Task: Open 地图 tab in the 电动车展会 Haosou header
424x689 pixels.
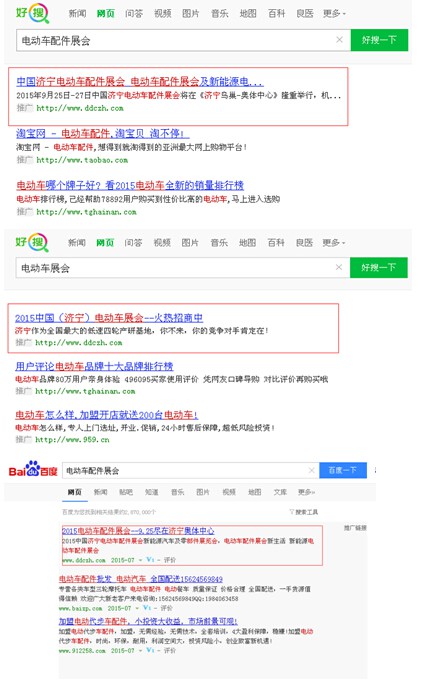Action: point(247,243)
